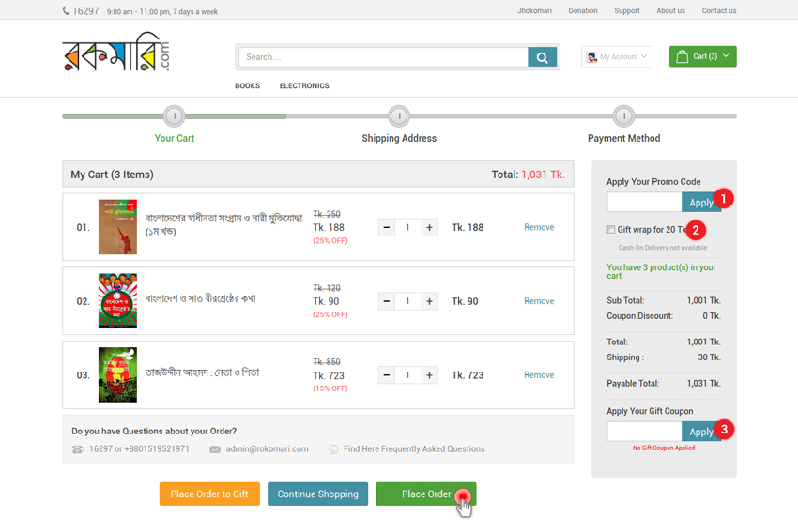Viewport: 798px width, 532px height.
Task: Click the Place Order button
Action: click(425, 494)
